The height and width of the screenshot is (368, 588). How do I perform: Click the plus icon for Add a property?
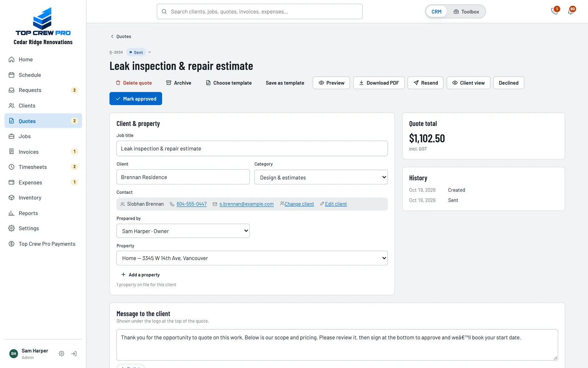123,275
